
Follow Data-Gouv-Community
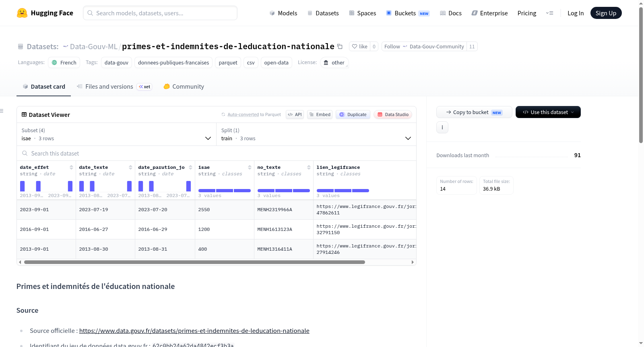[x=424, y=46]
